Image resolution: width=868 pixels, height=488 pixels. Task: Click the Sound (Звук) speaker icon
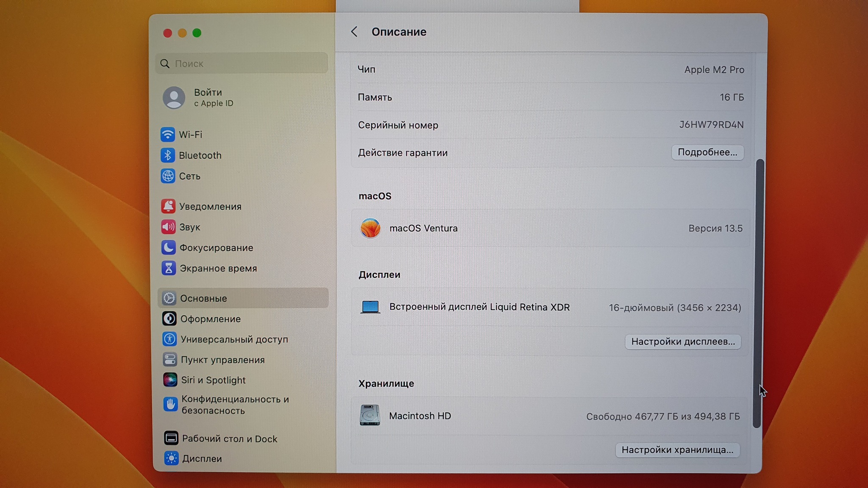coord(168,227)
